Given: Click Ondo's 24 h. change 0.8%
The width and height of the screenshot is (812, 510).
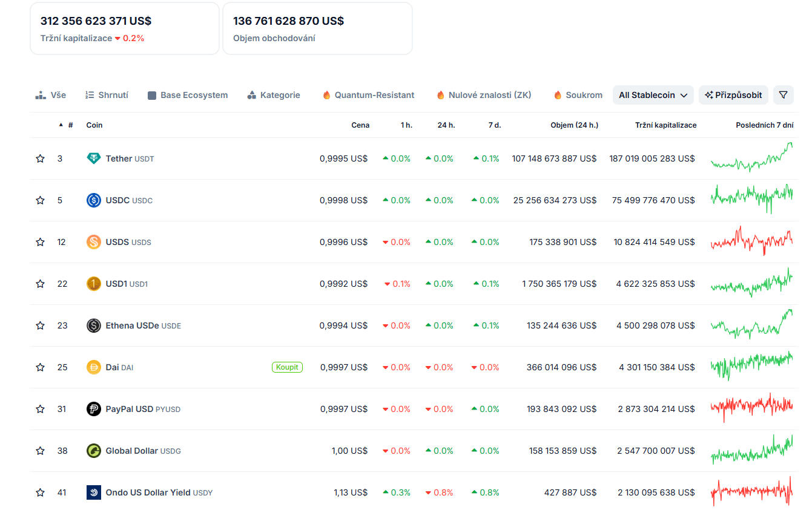Looking at the screenshot, I should tap(440, 492).
